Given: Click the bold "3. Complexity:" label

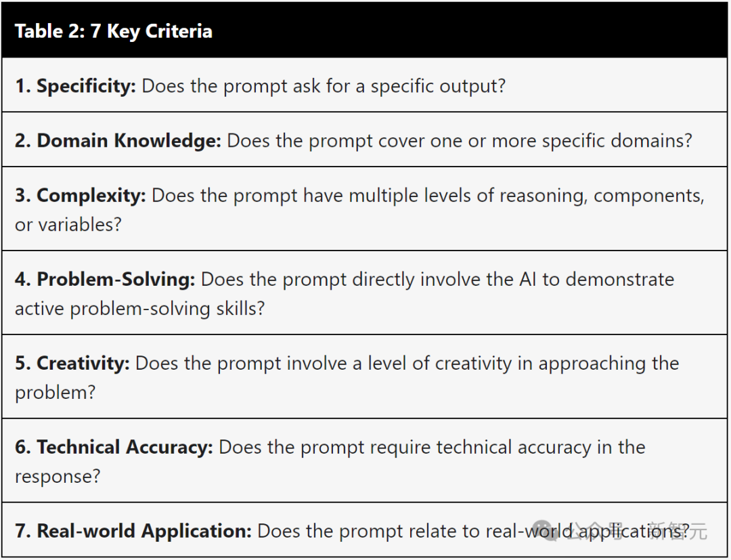Looking at the screenshot, I should [80, 196].
